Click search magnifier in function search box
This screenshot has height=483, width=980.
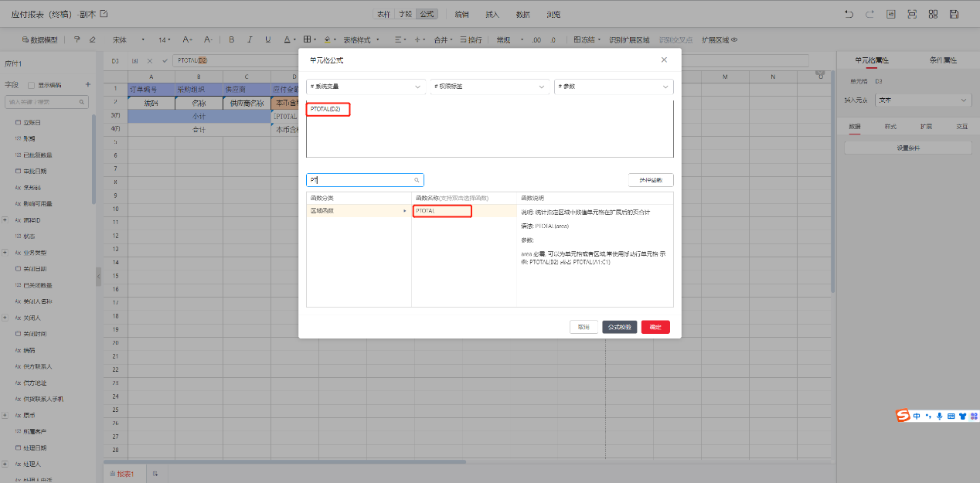[x=417, y=180]
